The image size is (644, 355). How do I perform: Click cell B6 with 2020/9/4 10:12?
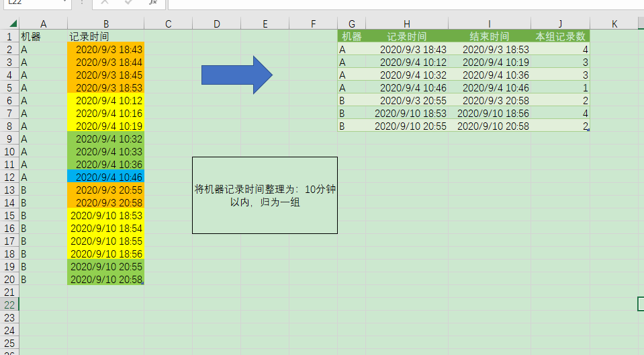click(x=106, y=100)
